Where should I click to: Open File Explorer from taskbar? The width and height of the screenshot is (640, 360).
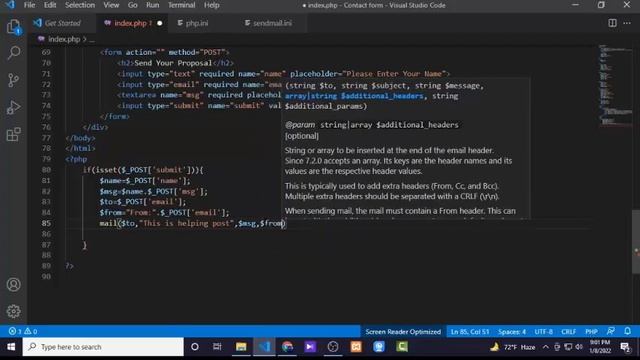pos(241,347)
